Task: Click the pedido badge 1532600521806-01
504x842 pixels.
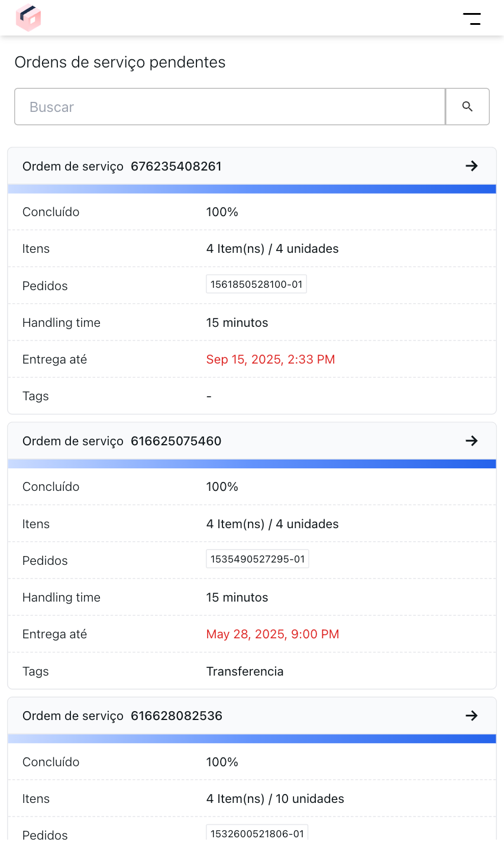Action: click(257, 832)
